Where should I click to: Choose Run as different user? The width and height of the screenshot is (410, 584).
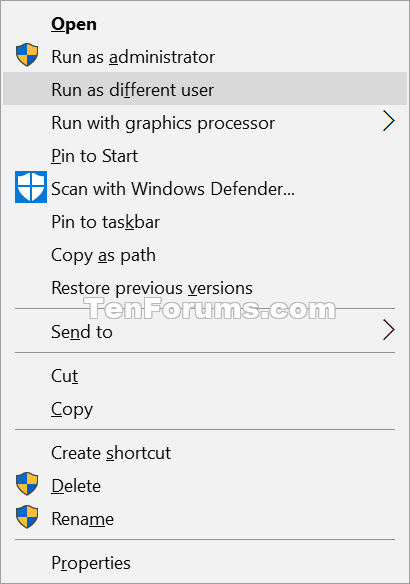click(205, 89)
